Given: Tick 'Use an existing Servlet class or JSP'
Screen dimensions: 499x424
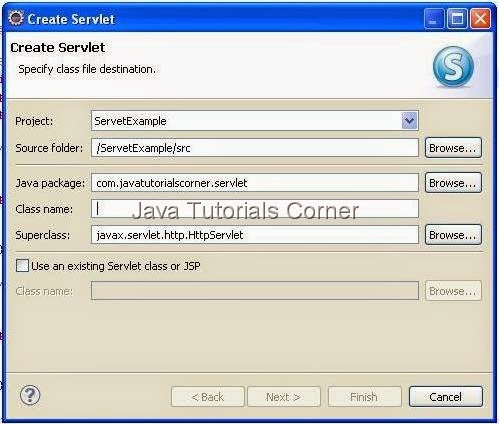Looking at the screenshot, I should [x=22, y=266].
